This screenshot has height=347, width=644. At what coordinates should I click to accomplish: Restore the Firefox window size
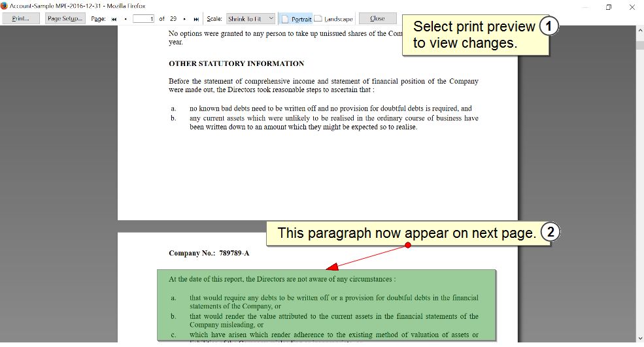tap(608, 7)
